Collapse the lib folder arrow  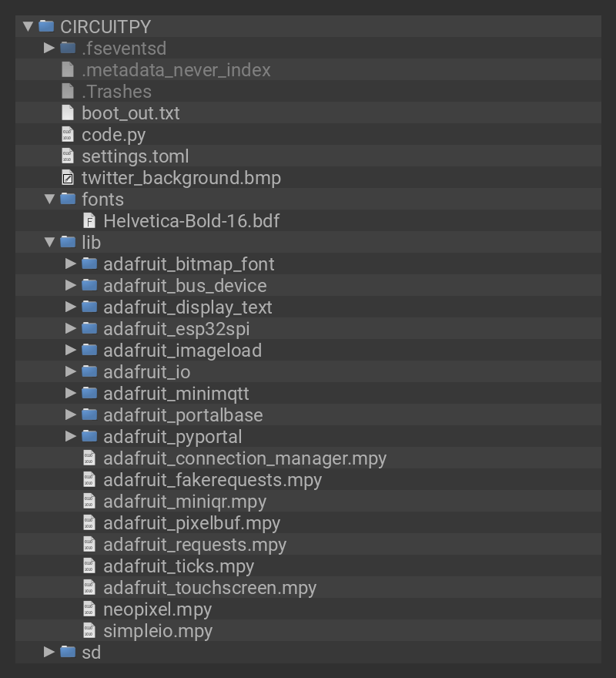tap(49, 243)
